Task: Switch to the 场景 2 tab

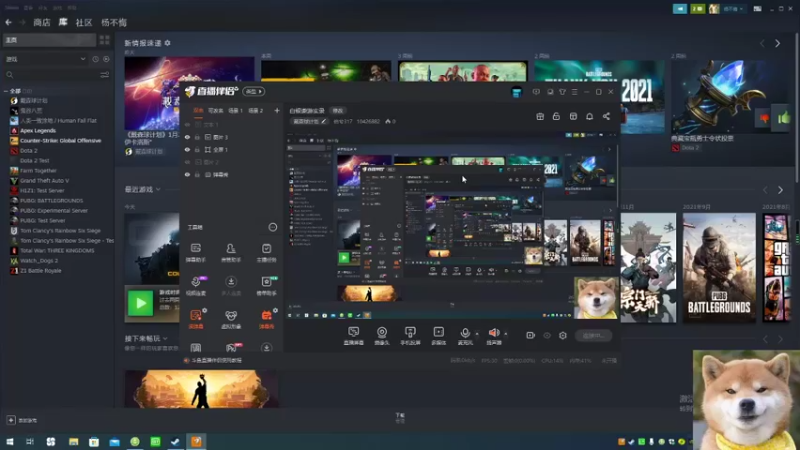Action: tap(256, 110)
